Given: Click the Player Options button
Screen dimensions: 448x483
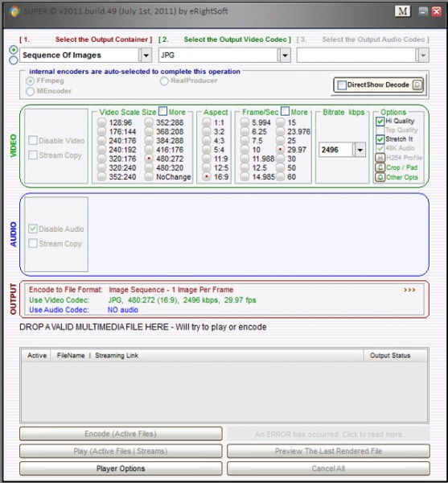Looking at the screenshot, I should point(121,469).
